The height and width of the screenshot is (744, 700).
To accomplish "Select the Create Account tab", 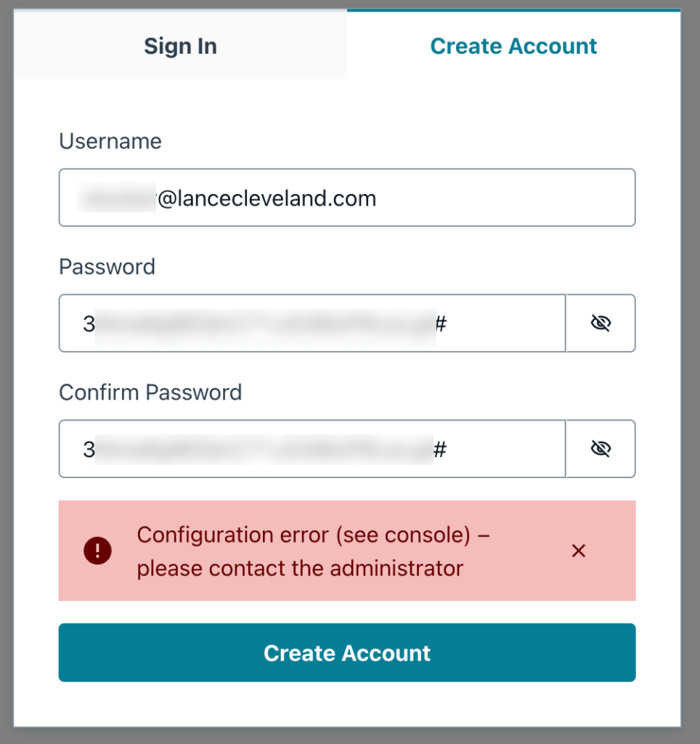I will [x=513, y=46].
